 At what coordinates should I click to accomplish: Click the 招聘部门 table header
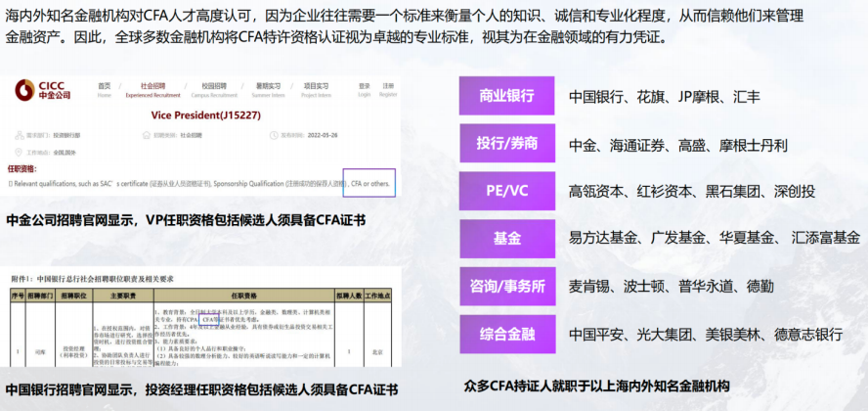[40, 296]
